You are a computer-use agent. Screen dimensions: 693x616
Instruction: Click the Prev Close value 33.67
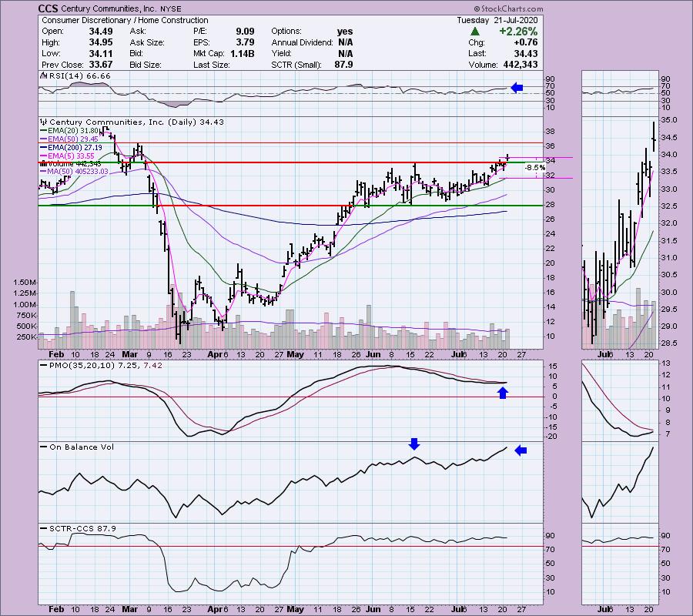tap(100, 65)
